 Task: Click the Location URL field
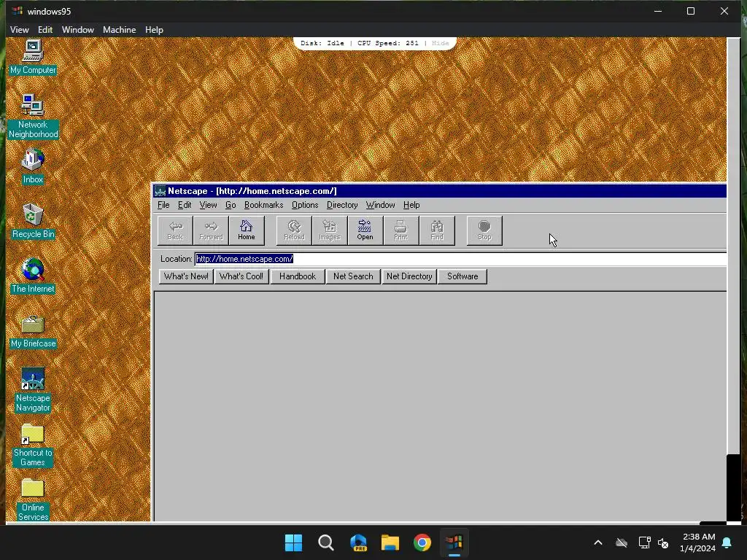tap(461, 259)
